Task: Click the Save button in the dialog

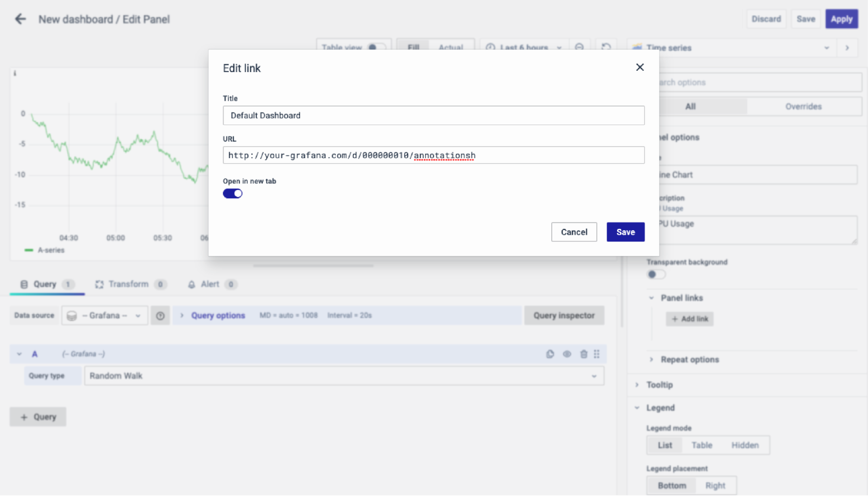Action: [625, 232]
